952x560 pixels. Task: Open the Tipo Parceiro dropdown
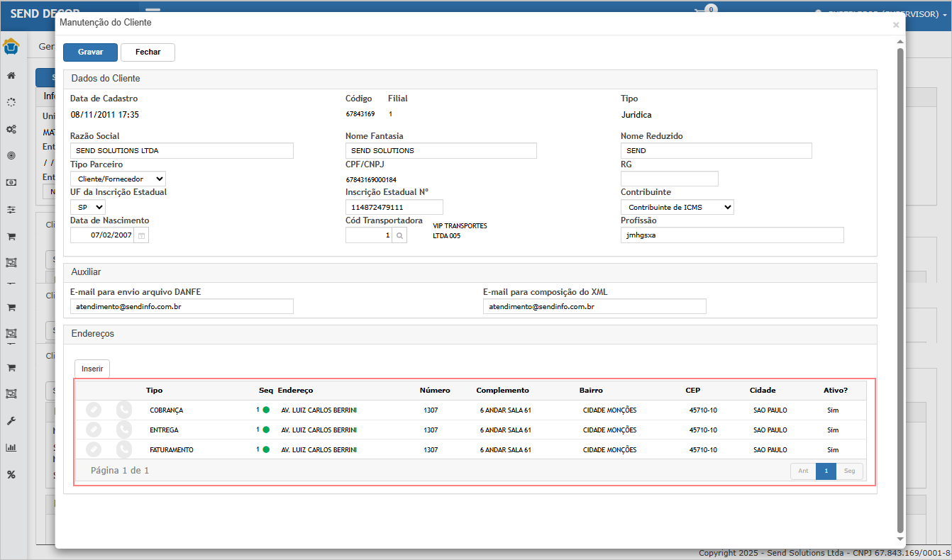click(118, 179)
